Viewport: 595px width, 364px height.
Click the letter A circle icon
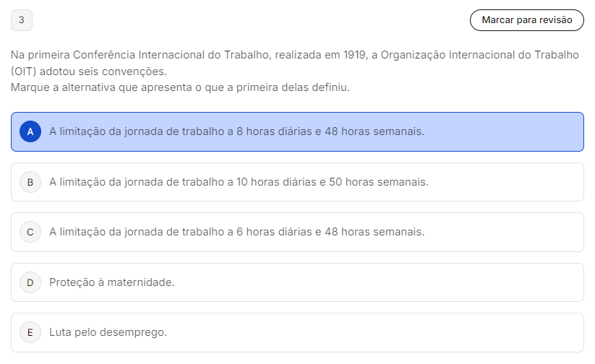pyautogui.click(x=30, y=131)
